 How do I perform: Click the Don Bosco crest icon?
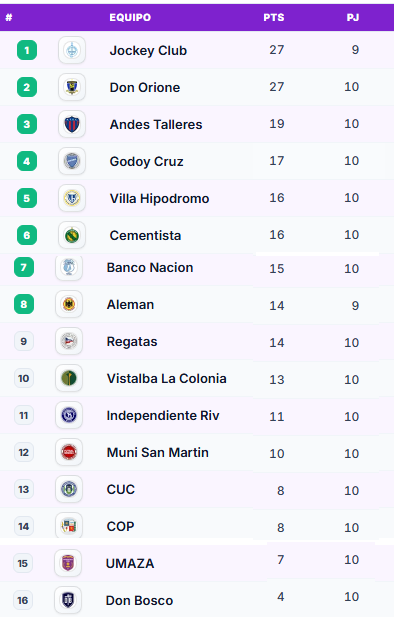click(x=68, y=600)
